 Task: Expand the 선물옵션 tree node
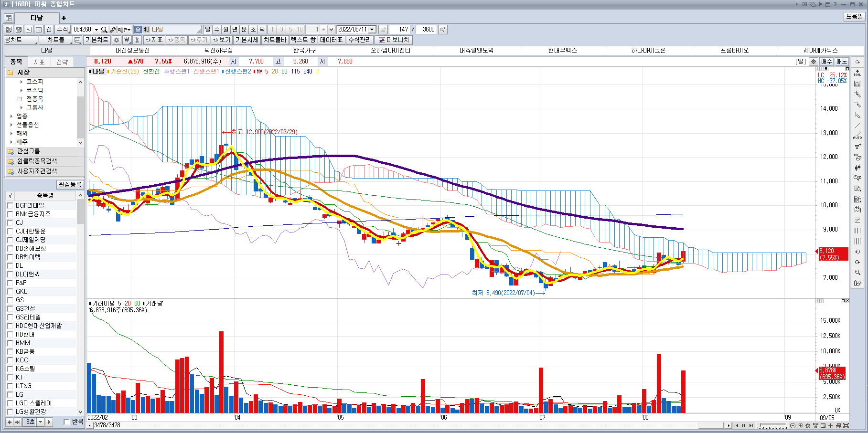(11, 125)
